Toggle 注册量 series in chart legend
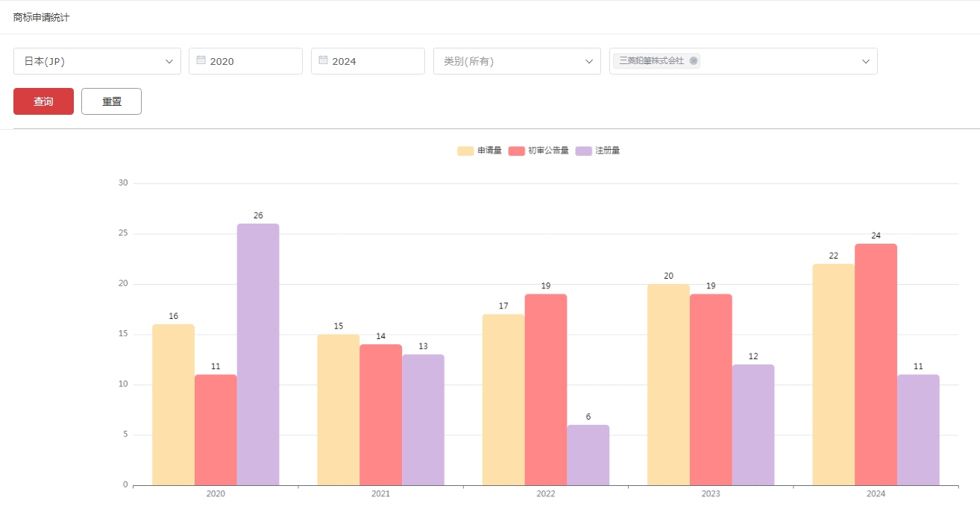Viewport: 980px width, 515px height. click(x=598, y=151)
